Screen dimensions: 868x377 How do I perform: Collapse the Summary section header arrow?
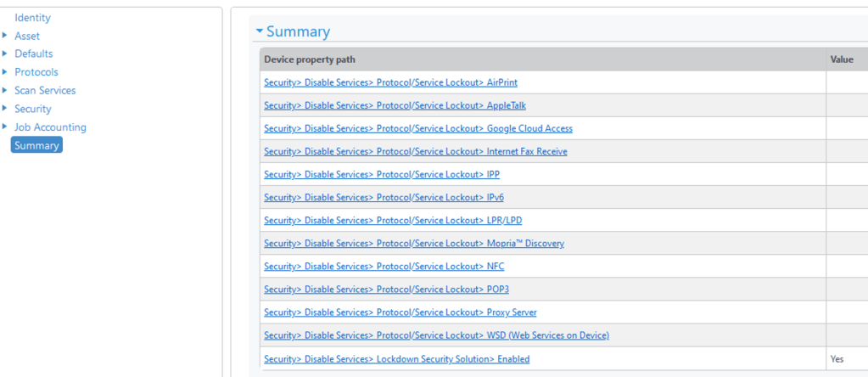(x=260, y=31)
